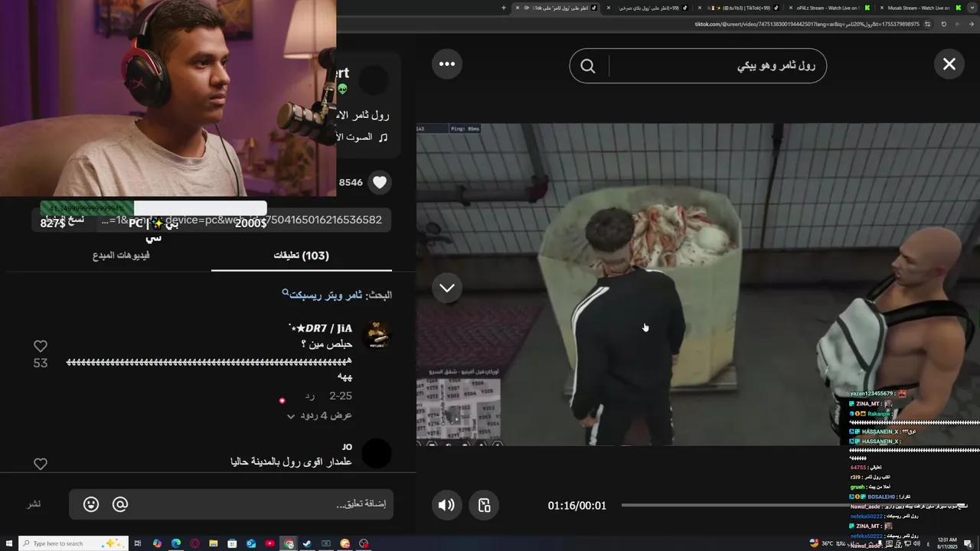Expand the browser tab search dropdown
This screenshot has height=551, width=980.
[972, 8]
